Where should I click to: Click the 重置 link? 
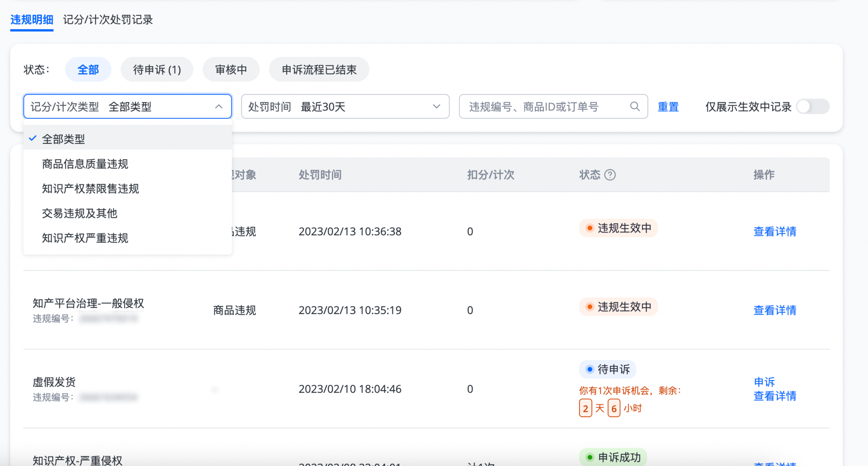[668, 107]
